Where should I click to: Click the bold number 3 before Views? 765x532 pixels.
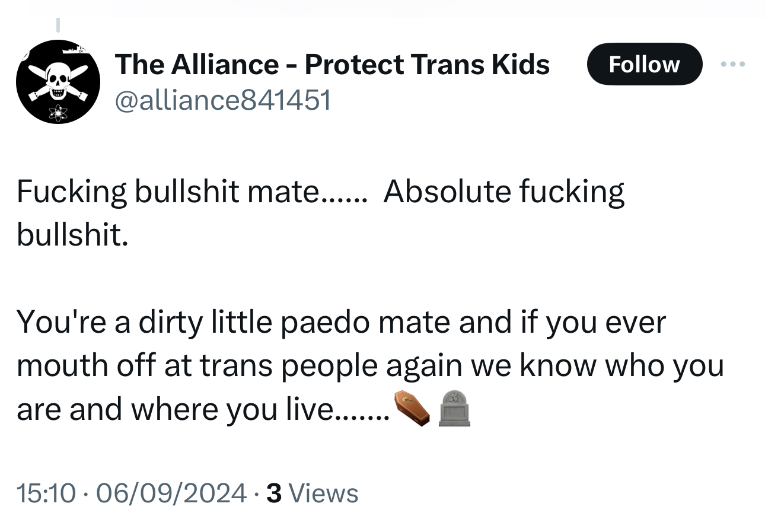point(273,493)
